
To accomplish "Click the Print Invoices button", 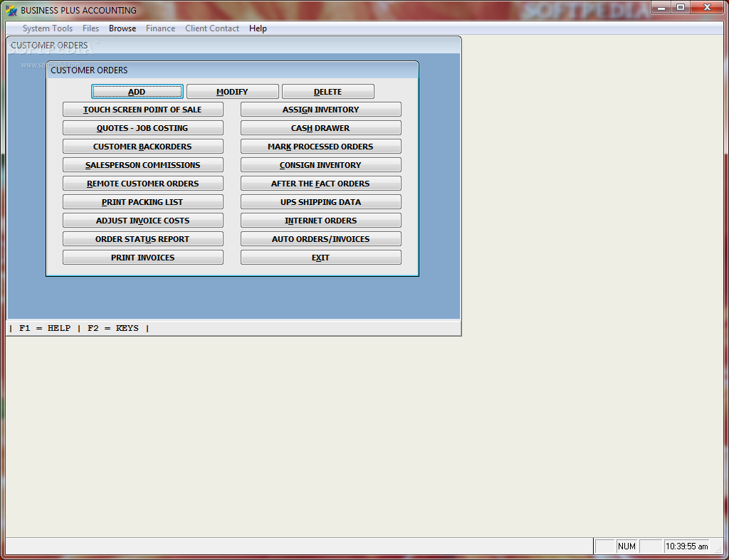I will pos(142,258).
